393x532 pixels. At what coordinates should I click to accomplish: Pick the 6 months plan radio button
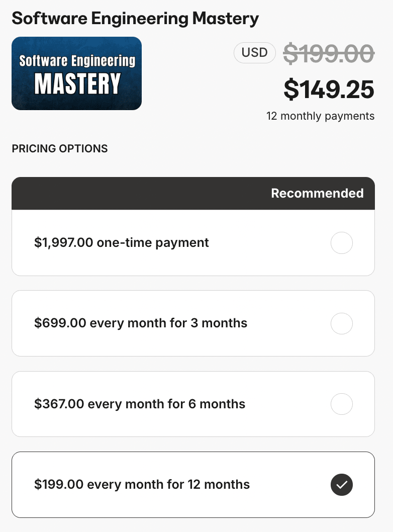pyautogui.click(x=342, y=404)
